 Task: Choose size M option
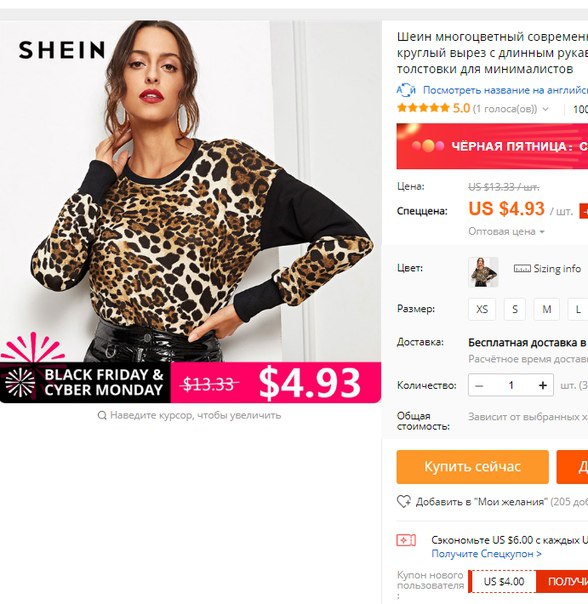coord(546,309)
